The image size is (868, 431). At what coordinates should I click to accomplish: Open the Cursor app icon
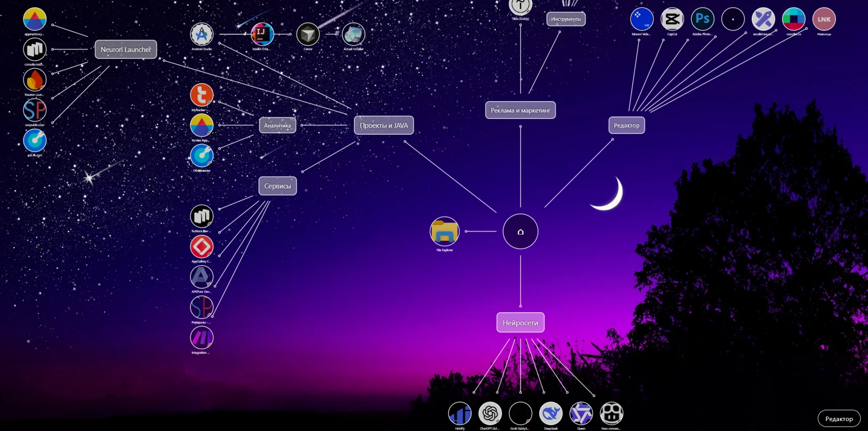(x=308, y=34)
